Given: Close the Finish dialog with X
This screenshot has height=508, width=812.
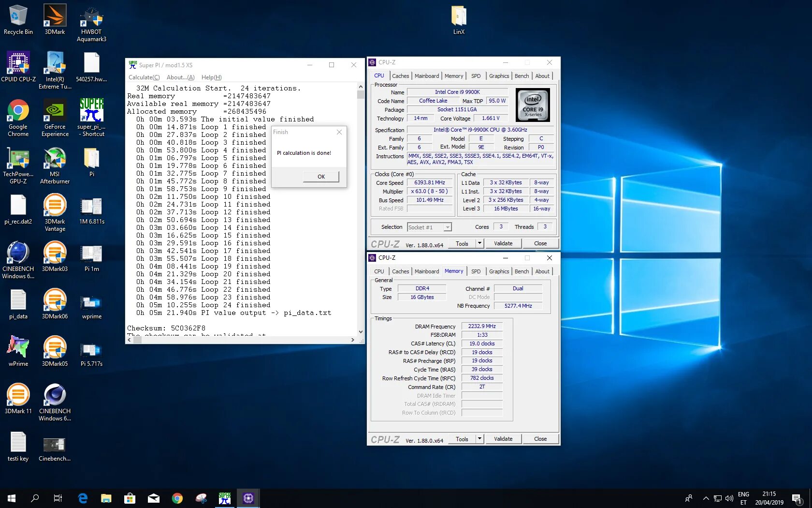Looking at the screenshot, I should coord(339,132).
